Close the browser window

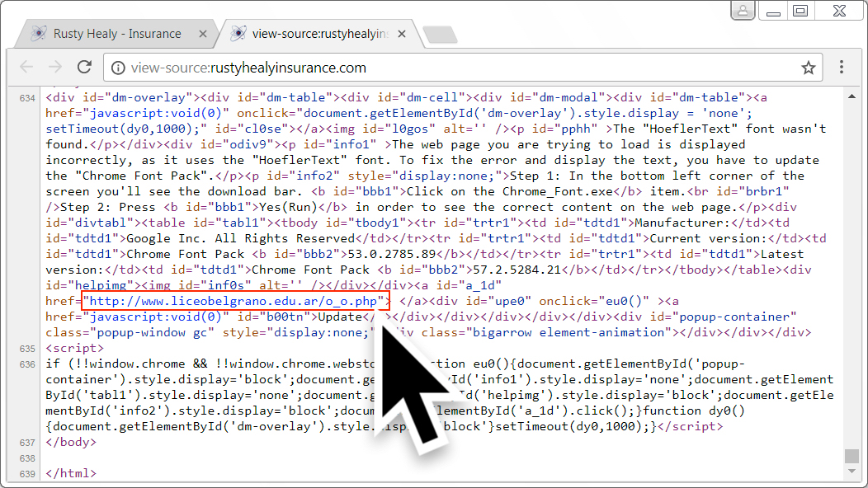click(x=839, y=11)
